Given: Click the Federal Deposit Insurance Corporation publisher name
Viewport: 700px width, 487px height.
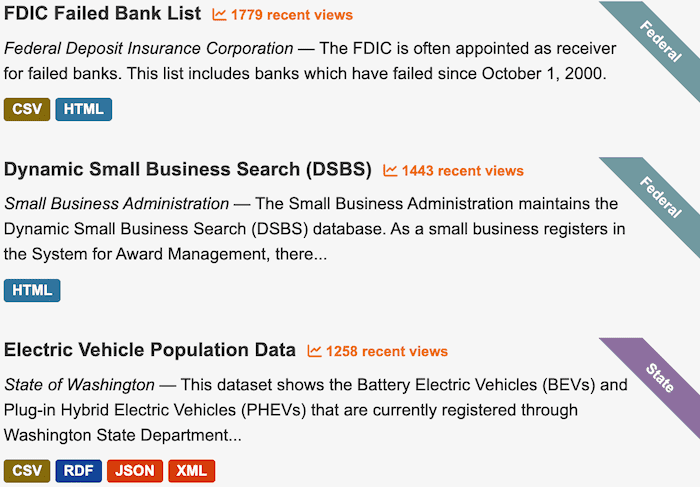Looking at the screenshot, I should (149, 48).
